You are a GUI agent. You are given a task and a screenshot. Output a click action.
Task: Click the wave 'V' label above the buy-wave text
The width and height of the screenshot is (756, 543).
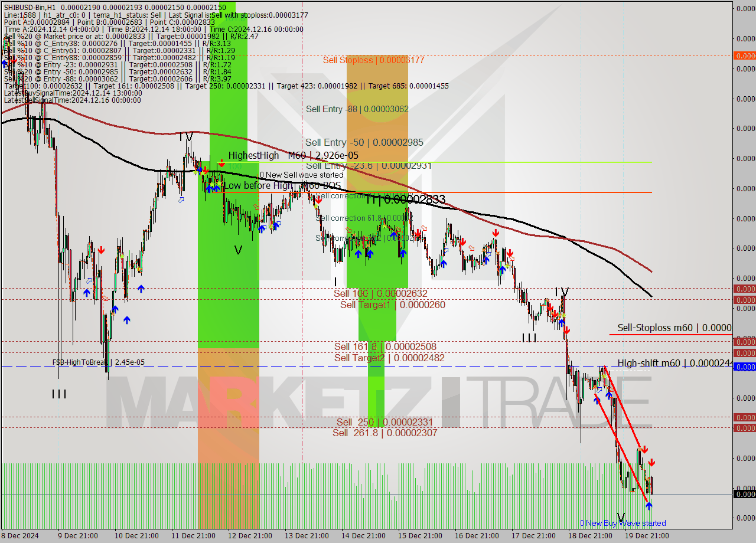[x=621, y=517]
